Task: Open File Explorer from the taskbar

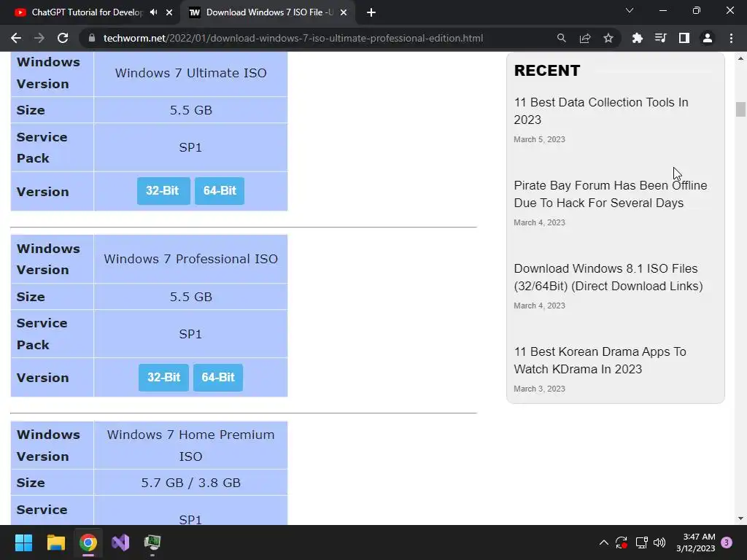Action: pyautogui.click(x=55, y=542)
